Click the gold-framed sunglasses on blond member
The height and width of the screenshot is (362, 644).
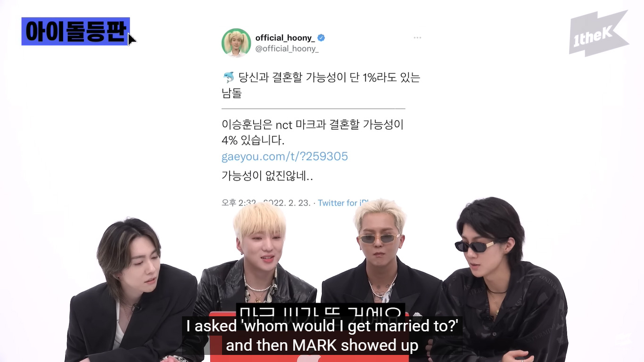(380, 239)
